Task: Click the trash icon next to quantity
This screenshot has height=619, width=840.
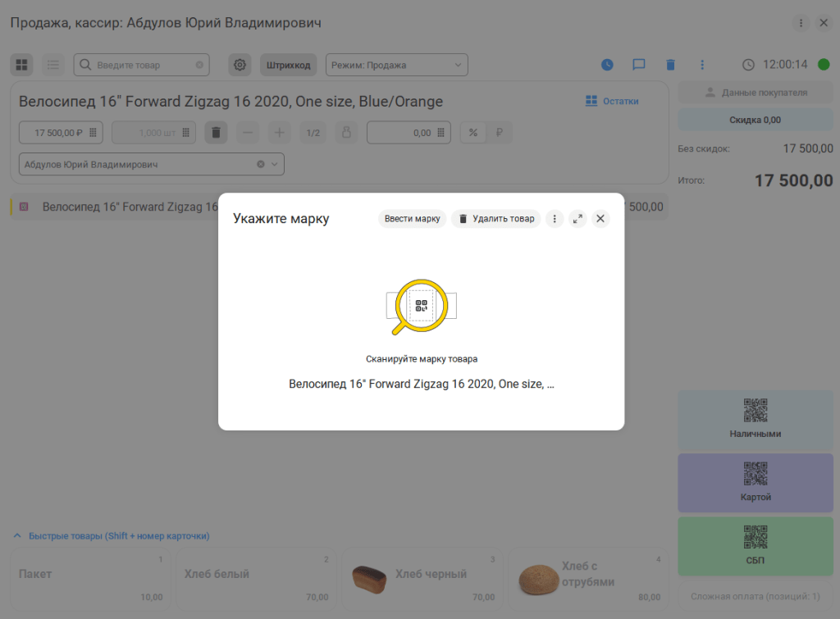Action: click(x=216, y=133)
